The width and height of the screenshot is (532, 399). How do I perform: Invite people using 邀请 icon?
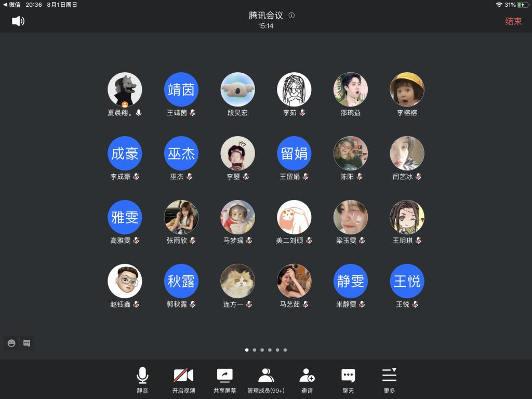(x=307, y=380)
